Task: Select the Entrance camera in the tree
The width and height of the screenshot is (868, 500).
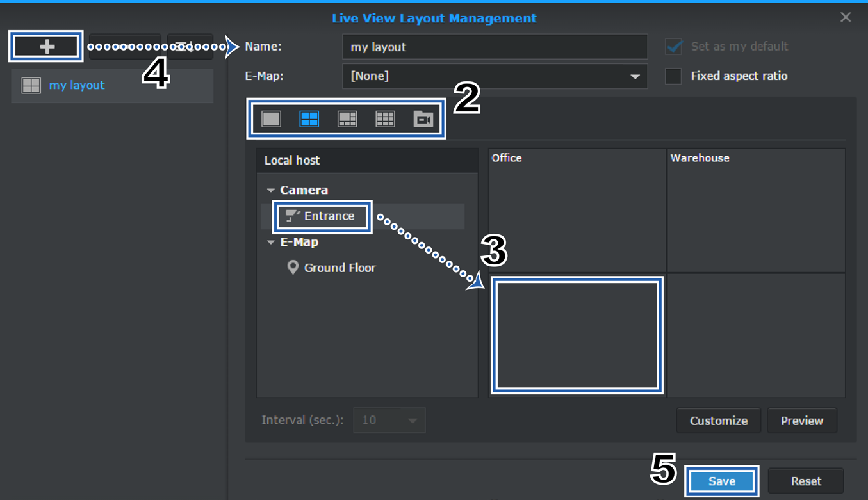Action: click(363, 216)
